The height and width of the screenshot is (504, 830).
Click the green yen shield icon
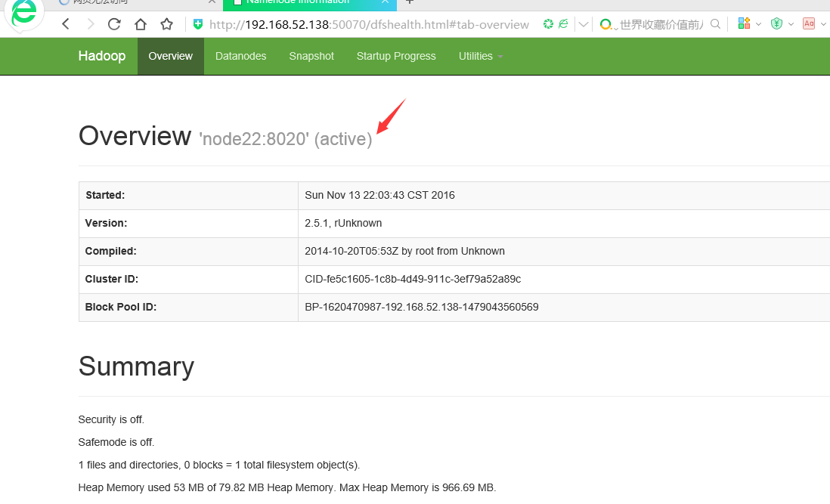[776, 23]
